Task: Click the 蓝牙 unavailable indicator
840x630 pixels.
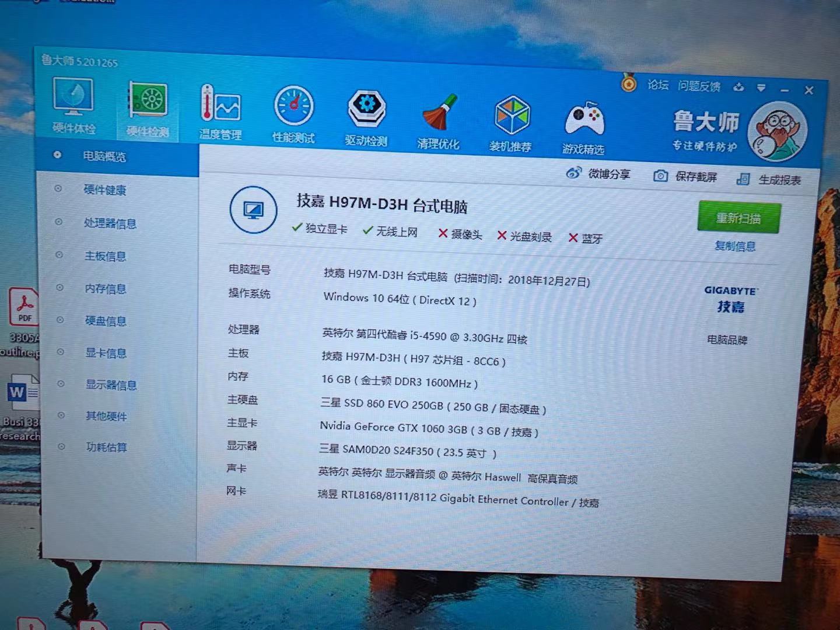Action: pyautogui.click(x=586, y=238)
